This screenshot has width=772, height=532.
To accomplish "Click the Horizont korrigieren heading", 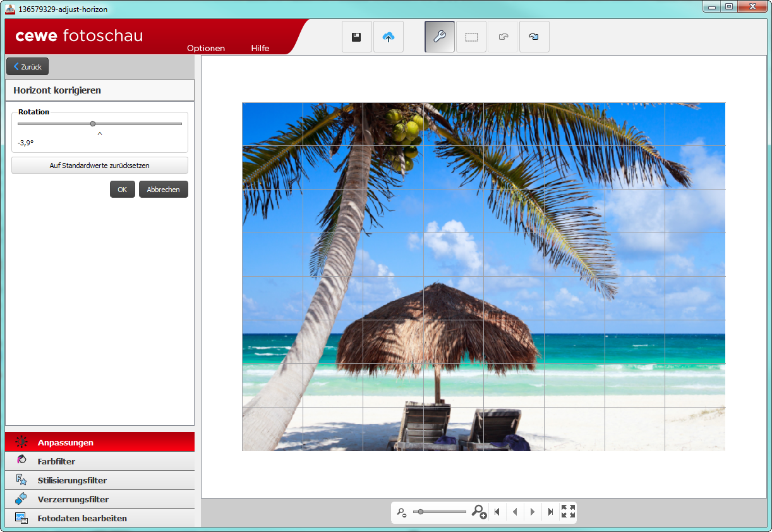I will pos(57,90).
